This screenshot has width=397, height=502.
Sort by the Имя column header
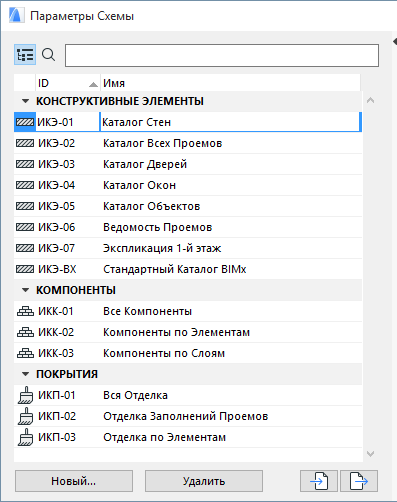coord(230,83)
